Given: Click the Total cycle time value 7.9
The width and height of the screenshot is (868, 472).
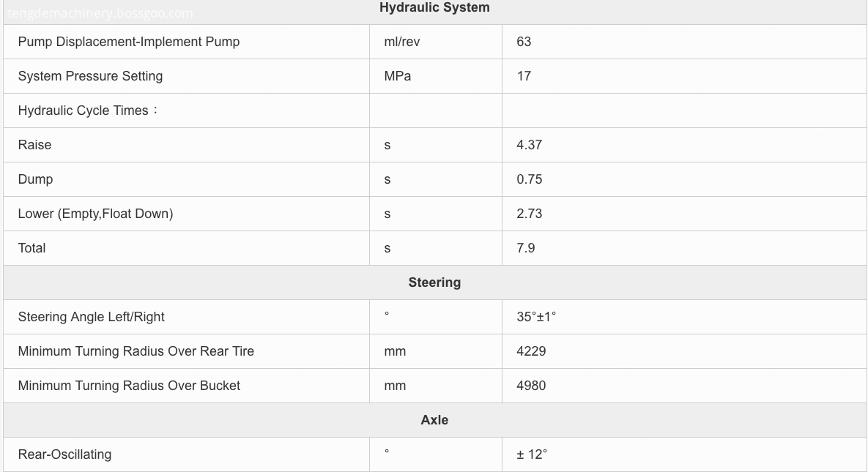Looking at the screenshot, I should 526,248.
